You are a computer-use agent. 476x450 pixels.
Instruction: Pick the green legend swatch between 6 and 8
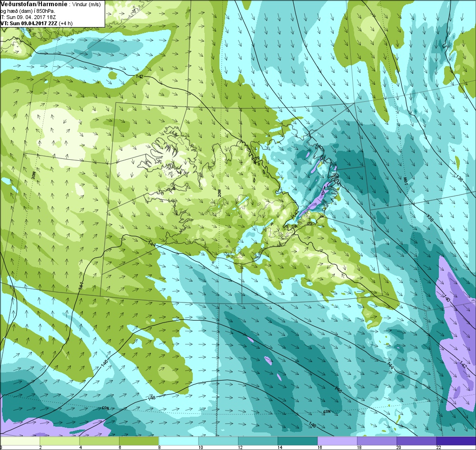[139, 440]
